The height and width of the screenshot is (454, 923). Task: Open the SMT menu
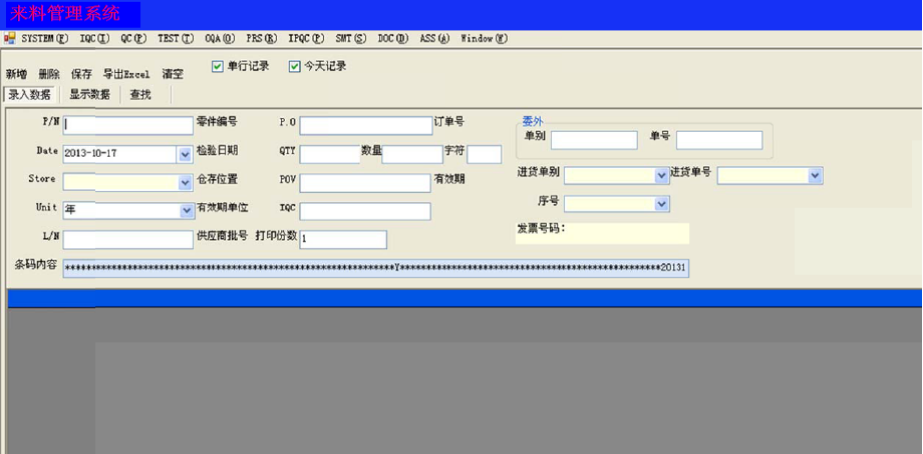click(351, 38)
